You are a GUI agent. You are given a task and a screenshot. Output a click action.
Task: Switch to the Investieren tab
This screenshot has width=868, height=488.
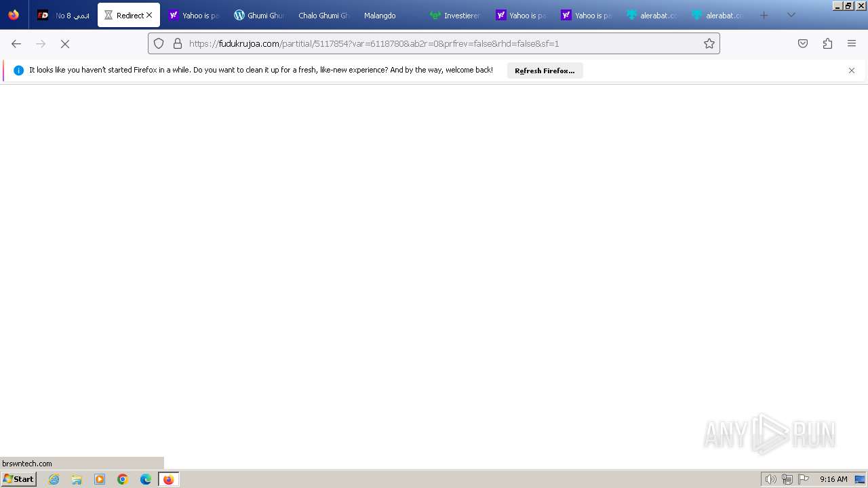[455, 15]
